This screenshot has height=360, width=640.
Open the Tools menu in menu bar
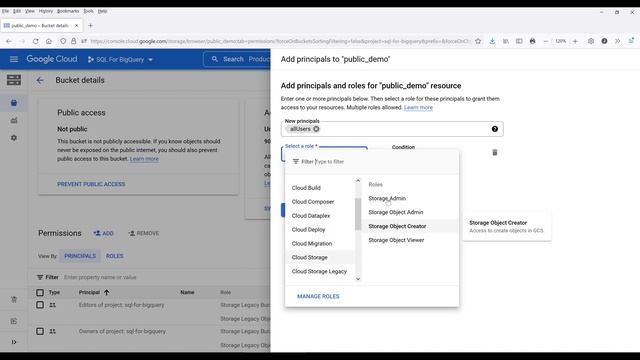(x=89, y=11)
